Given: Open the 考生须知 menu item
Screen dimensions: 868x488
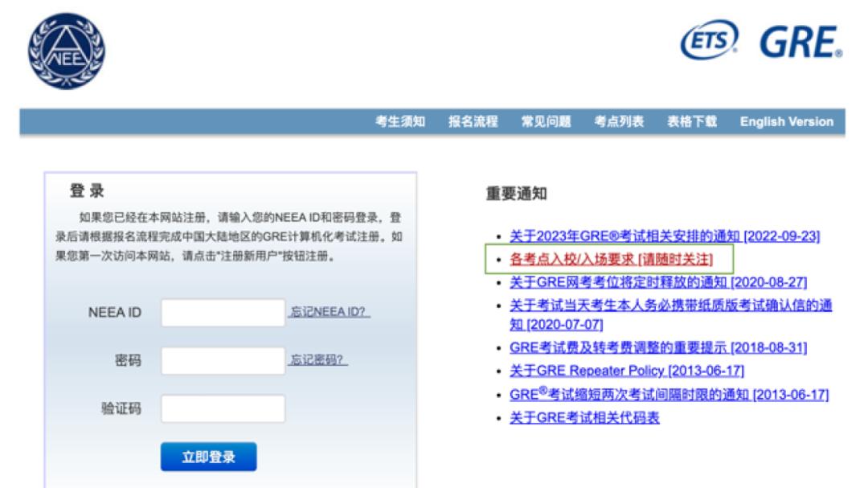Looking at the screenshot, I should tap(399, 124).
